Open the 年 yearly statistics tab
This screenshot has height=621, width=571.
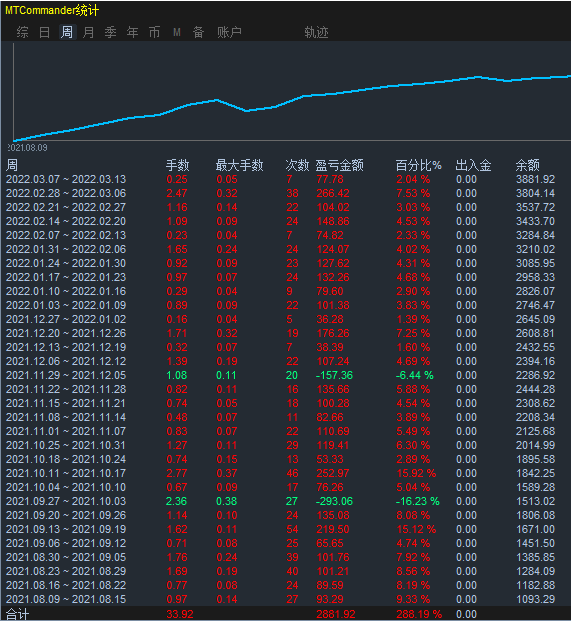coord(133,32)
